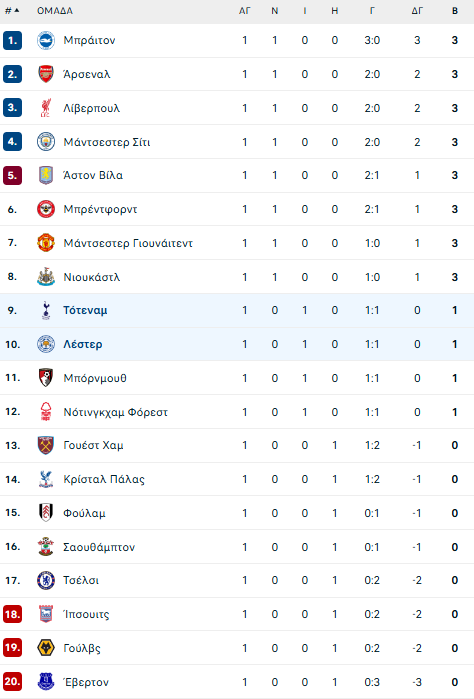Open the Manchester United crest icon

click(45, 243)
